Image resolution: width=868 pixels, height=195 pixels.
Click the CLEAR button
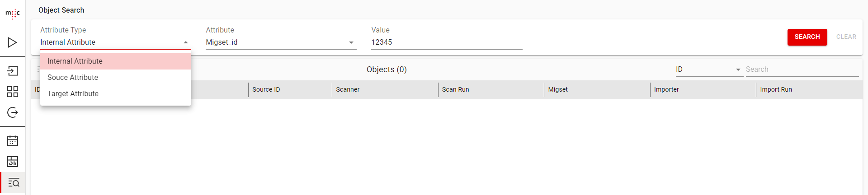point(846,37)
